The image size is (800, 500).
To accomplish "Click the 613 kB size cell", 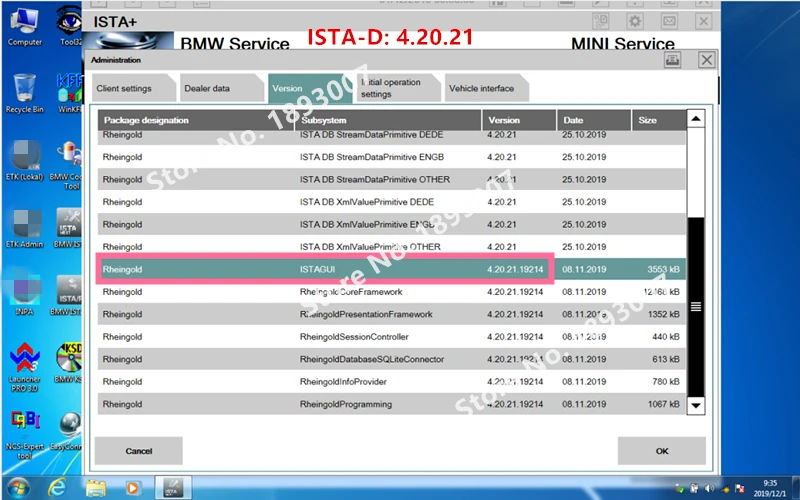I will coord(665,359).
